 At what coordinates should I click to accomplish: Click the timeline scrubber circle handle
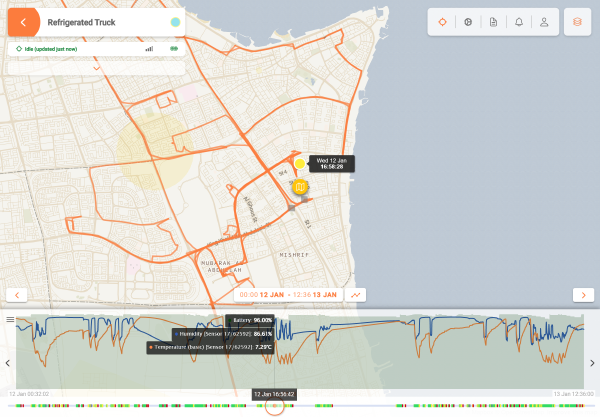point(274,406)
